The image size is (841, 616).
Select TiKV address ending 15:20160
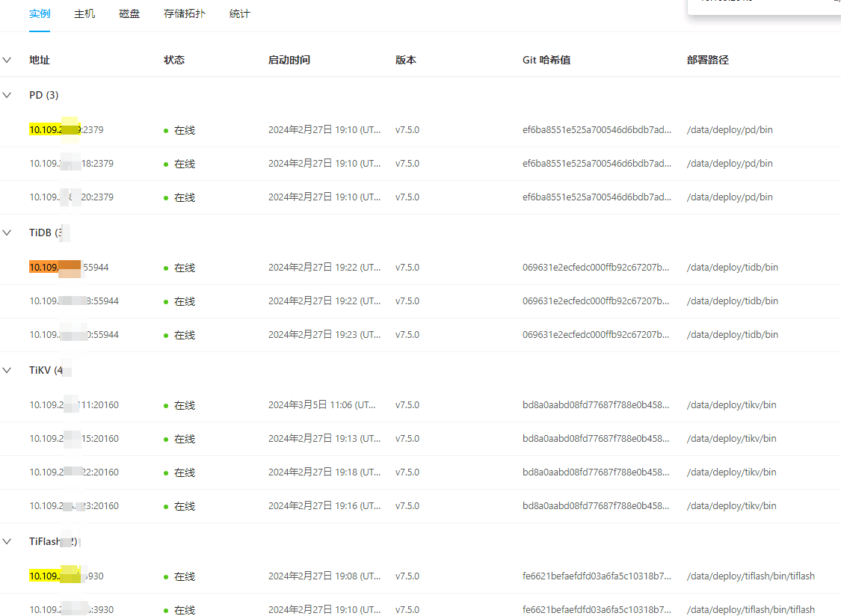coord(74,439)
